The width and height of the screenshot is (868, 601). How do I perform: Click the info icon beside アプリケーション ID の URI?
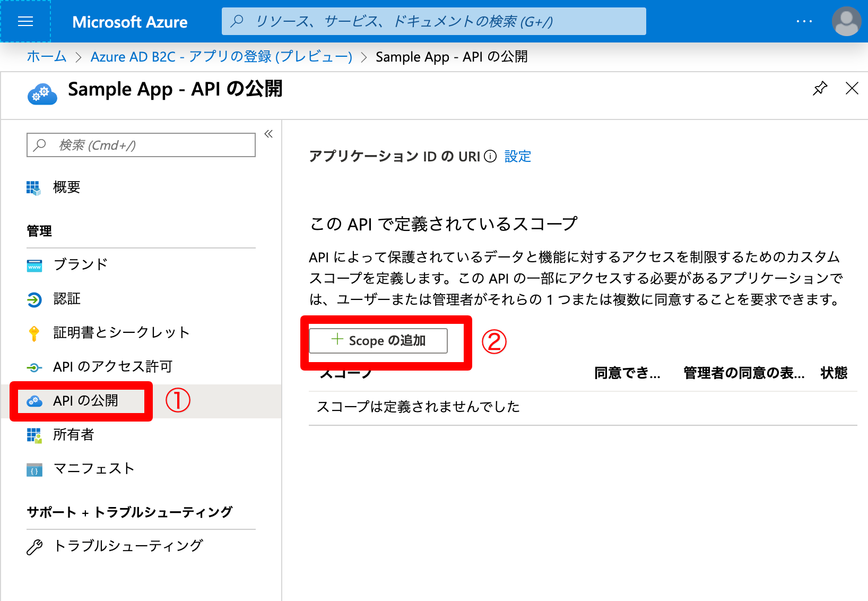pyautogui.click(x=491, y=156)
